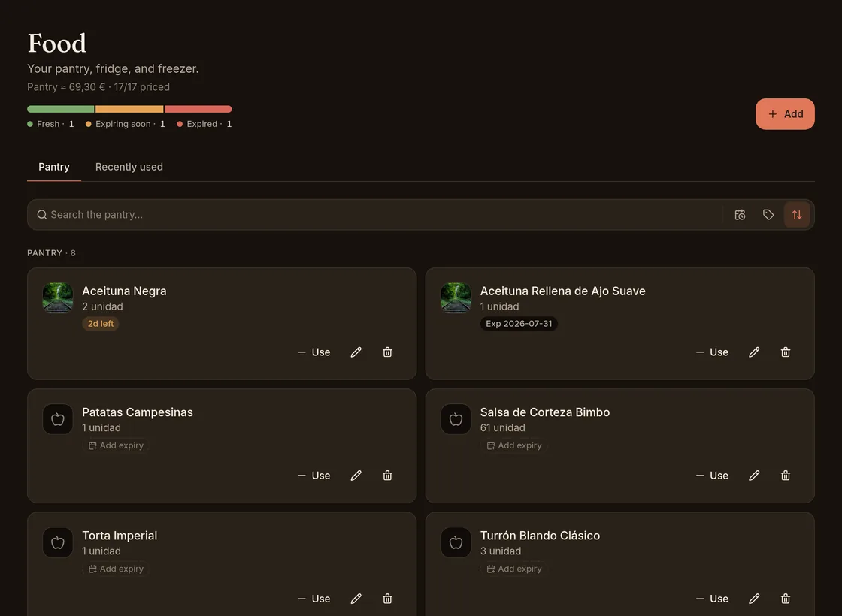The width and height of the screenshot is (842, 616).
Task: Delete Torta Imperial with the trash icon
Action: coord(387,599)
